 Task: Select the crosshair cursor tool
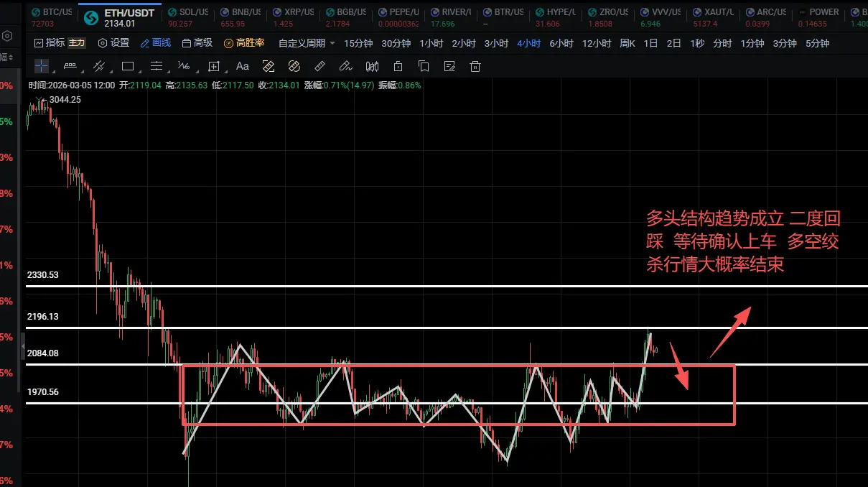pyautogui.click(x=42, y=67)
